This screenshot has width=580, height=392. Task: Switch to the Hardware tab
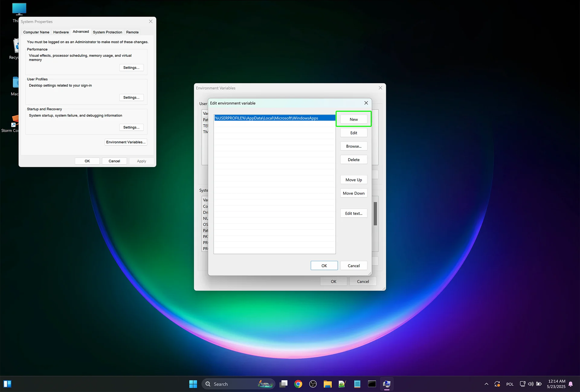coord(61,32)
